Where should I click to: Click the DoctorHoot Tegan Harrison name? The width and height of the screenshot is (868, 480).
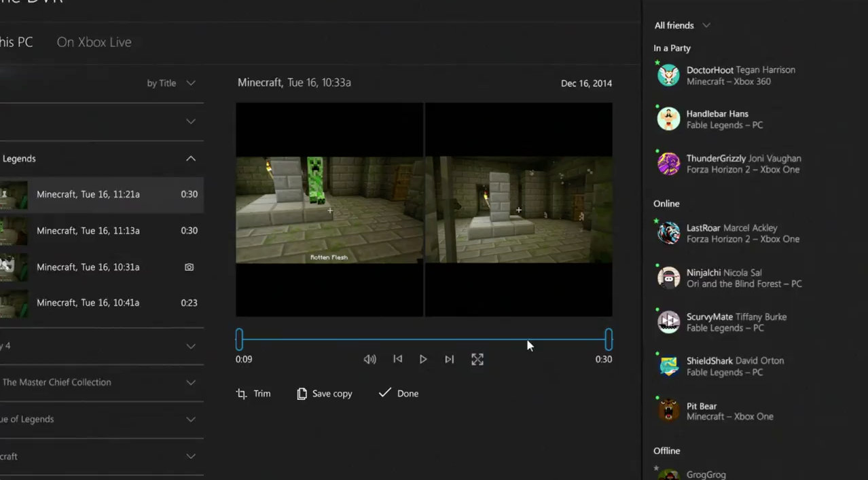pyautogui.click(x=741, y=70)
